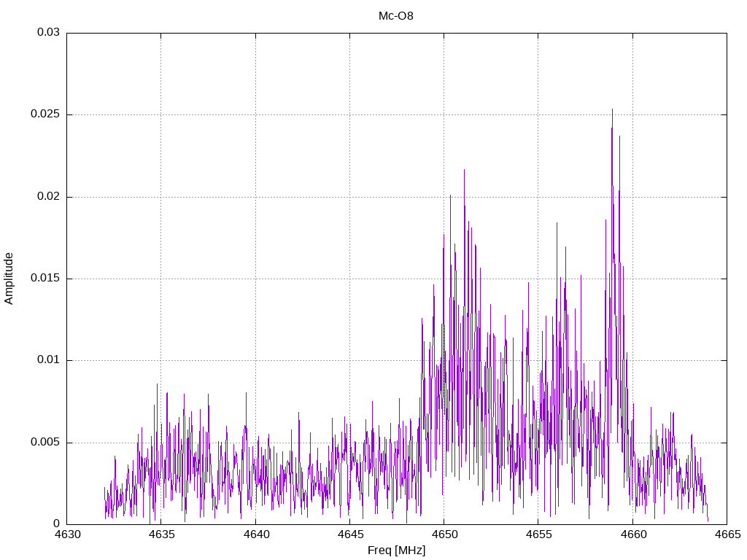This screenshot has width=747, height=560.
Task: Click the 4655 x-axis tick label
Action: tap(538, 534)
